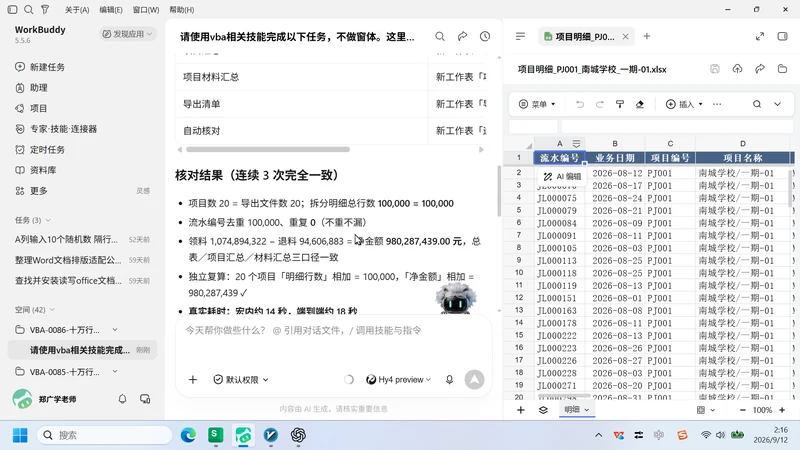Zoom in with the plus next to 100%
This screenshot has height=450, width=800.
pos(782,410)
